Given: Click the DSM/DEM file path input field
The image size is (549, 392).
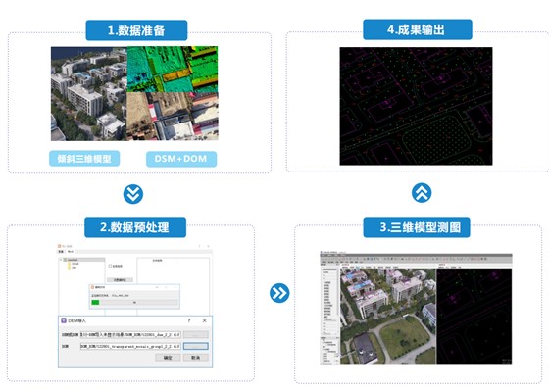Looking at the screenshot, I should (x=130, y=334).
